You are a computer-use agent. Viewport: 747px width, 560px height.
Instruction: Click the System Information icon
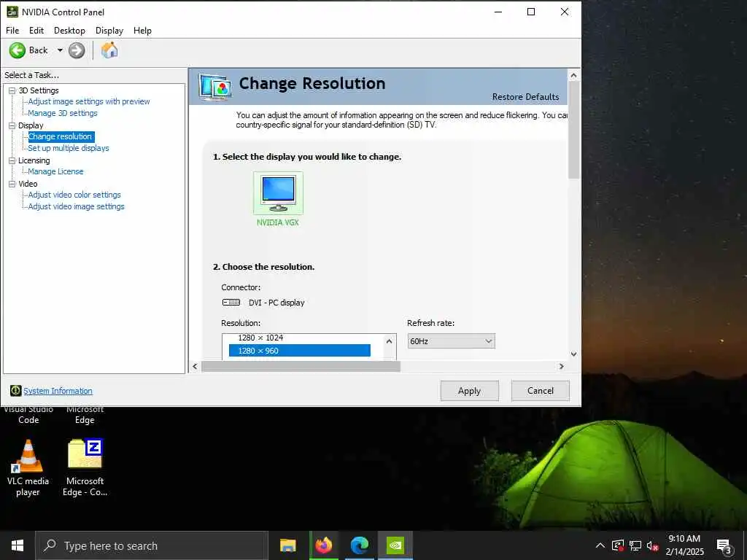pos(16,391)
